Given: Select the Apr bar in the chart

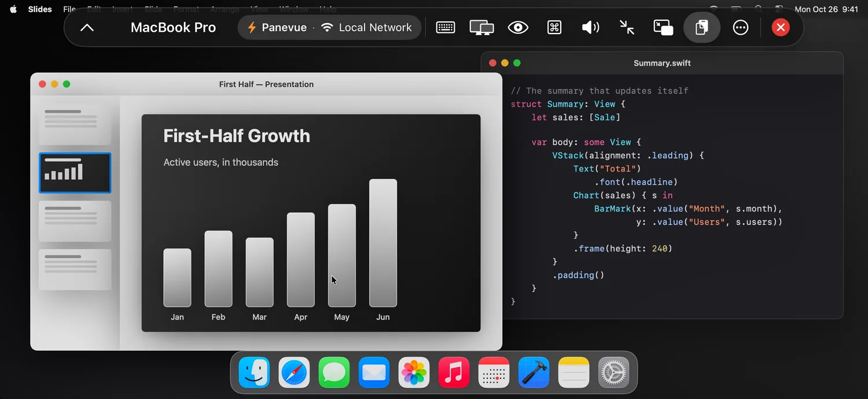Looking at the screenshot, I should 301,260.
